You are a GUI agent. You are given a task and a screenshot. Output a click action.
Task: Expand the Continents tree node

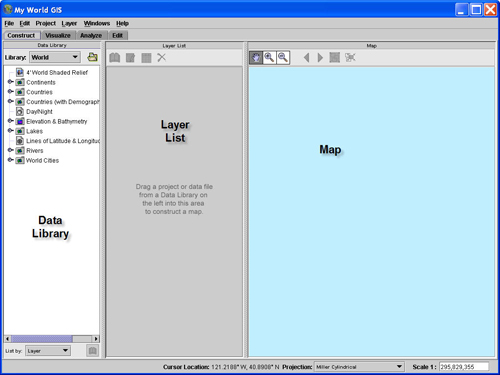coord(10,82)
